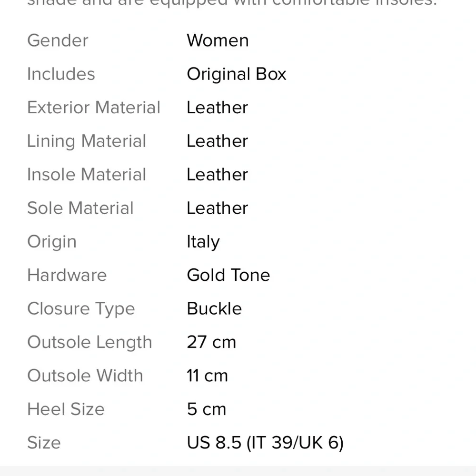The height and width of the screenshot is (476, 476).
Task: Select the Italy value text
Action: tap(203, 242)
